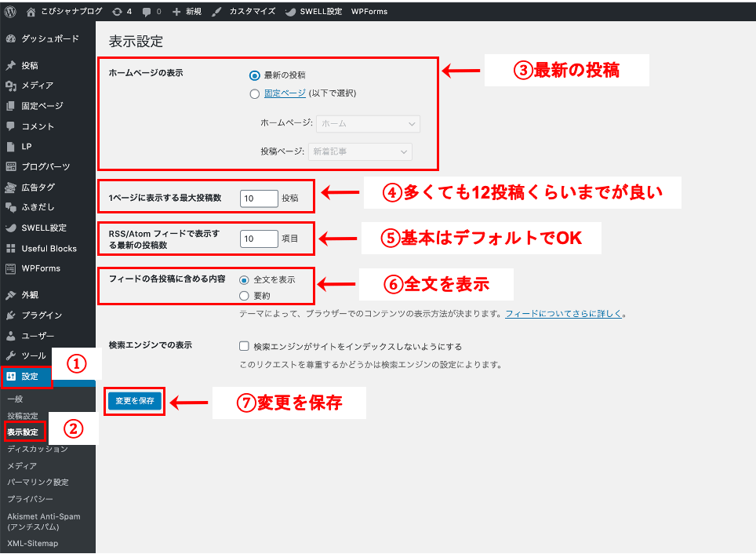Click the SWELL設定 sidebar icon
The image size is (756, 554).
(11, 228)
